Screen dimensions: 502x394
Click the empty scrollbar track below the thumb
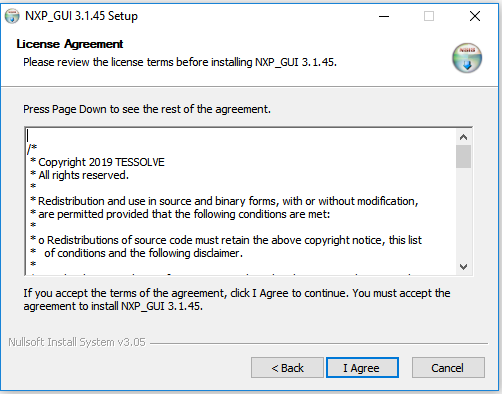463,213
